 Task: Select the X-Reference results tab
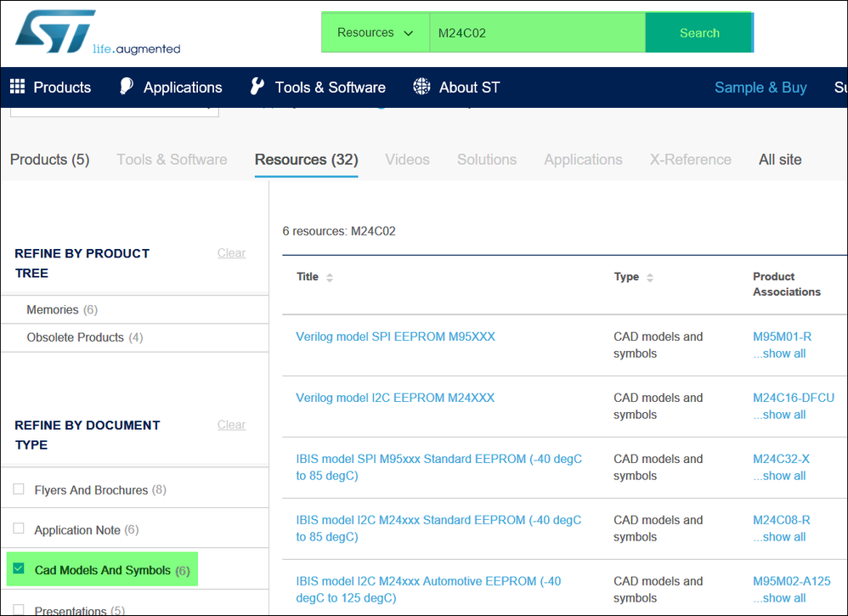tap(690, 160)
